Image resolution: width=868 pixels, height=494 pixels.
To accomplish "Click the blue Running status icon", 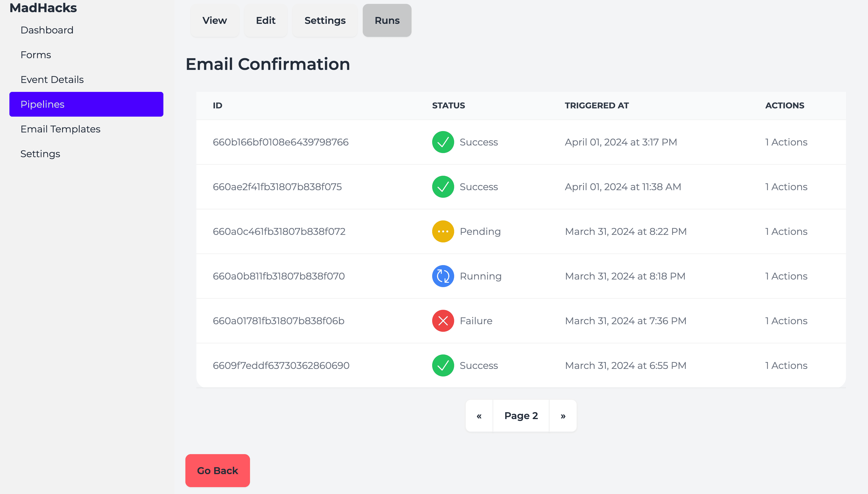I will [x=443, y=276].
